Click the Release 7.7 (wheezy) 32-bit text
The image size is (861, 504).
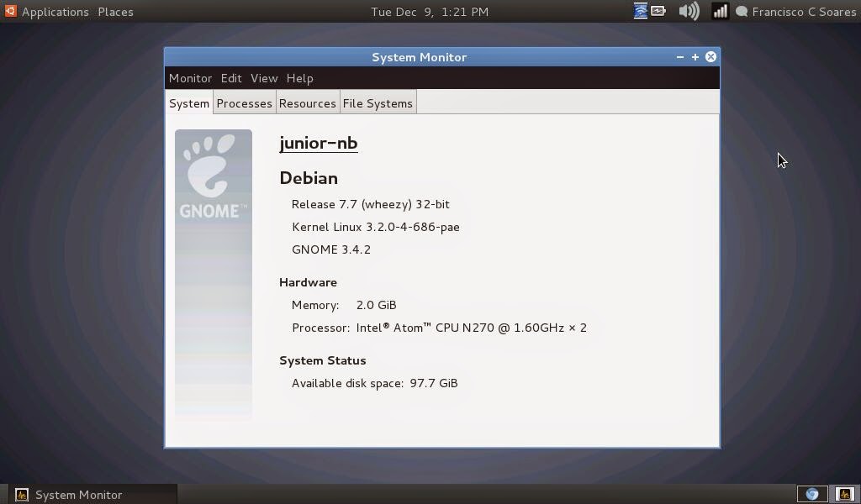371,205
